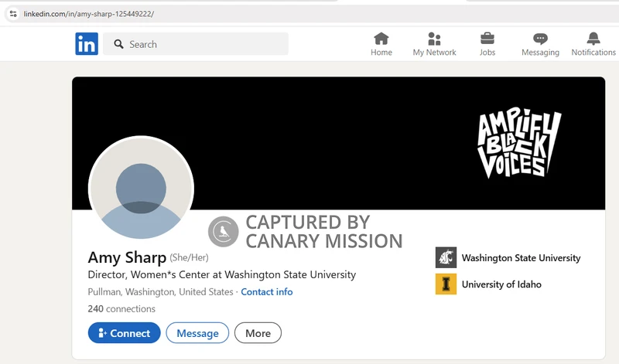Click the browser site information icon

(x=13, y=14)
